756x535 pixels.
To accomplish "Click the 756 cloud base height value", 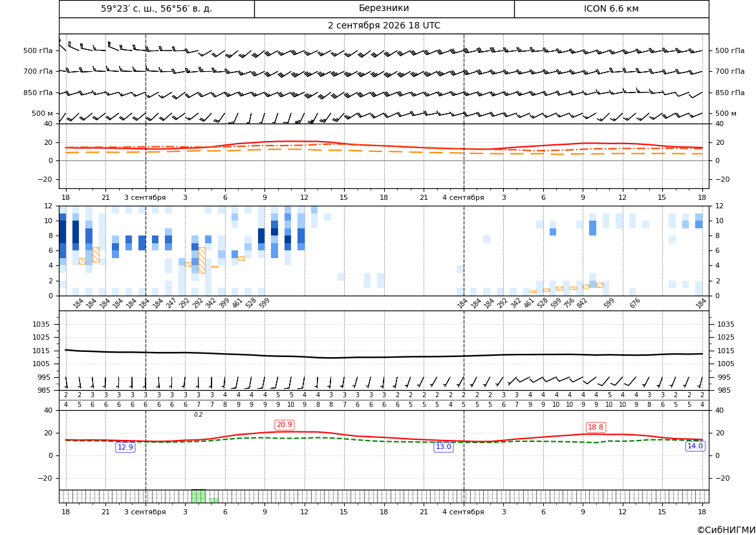I will [569, 303].
